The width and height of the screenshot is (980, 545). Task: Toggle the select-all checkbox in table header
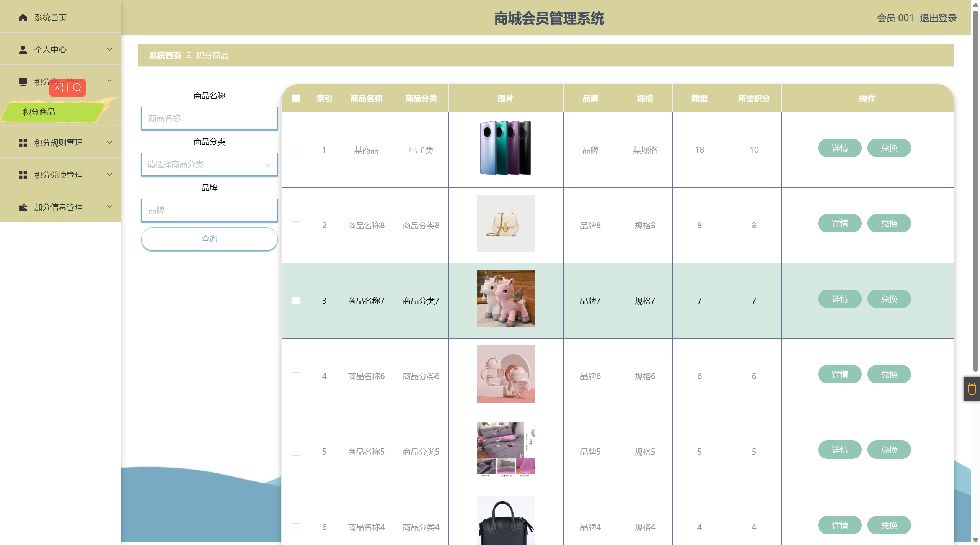(296, 98)
